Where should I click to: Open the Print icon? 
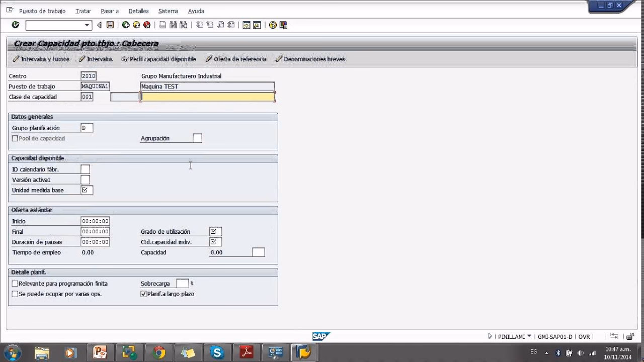pyautogui.click(x=163, y=24)
